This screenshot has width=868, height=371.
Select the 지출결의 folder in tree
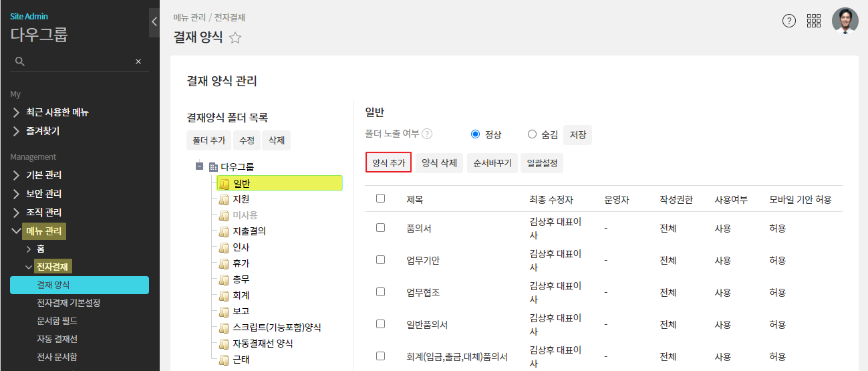click(x=249, y=231)
